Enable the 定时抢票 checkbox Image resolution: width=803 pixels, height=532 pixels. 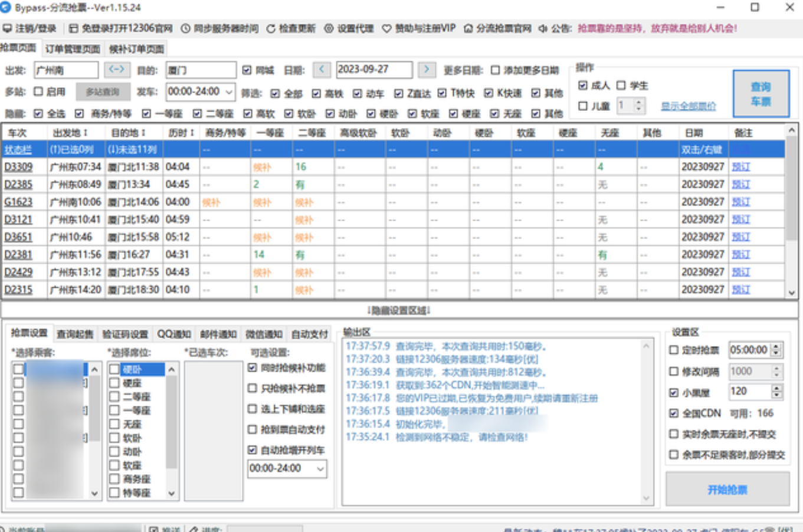[x=674, y=350]
